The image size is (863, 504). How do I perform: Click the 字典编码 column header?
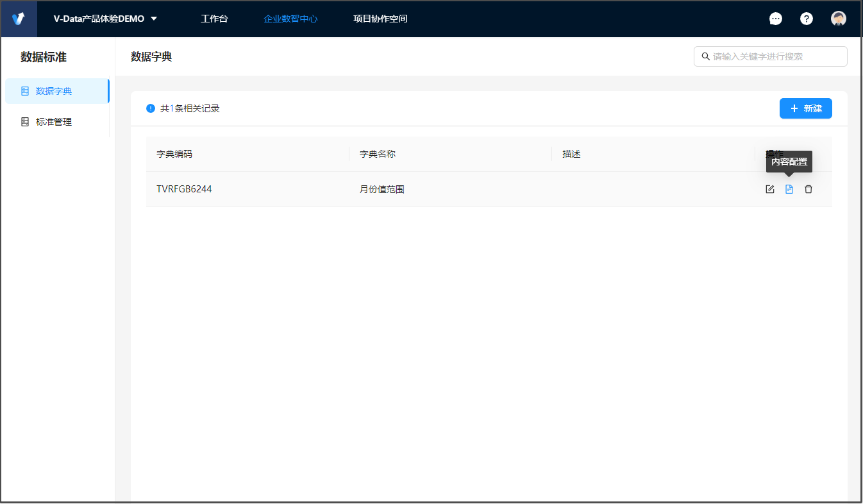(174, 154)
